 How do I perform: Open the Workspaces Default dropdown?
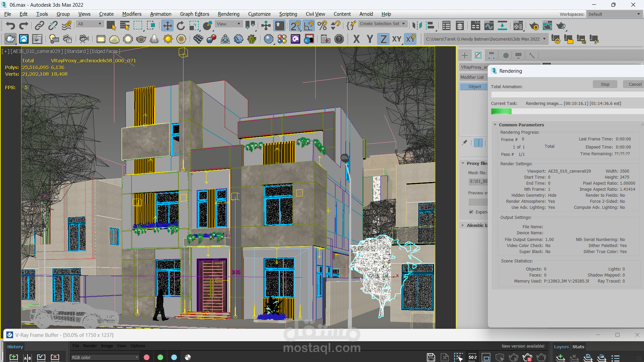614,14
